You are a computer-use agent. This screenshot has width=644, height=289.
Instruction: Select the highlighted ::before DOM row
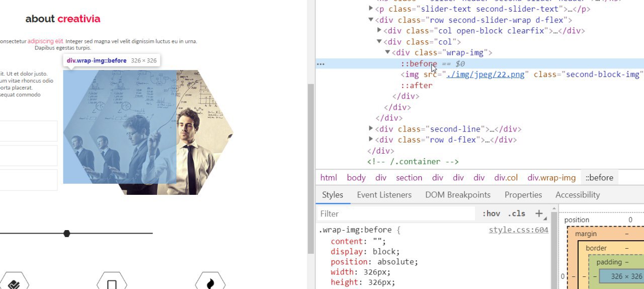(x=480, y=63)
